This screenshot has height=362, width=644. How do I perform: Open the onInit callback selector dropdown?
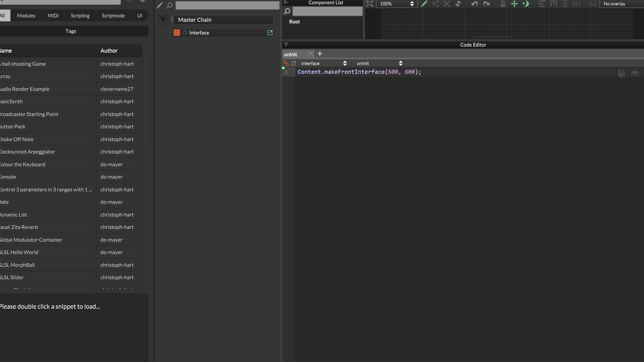click(379, 63)
